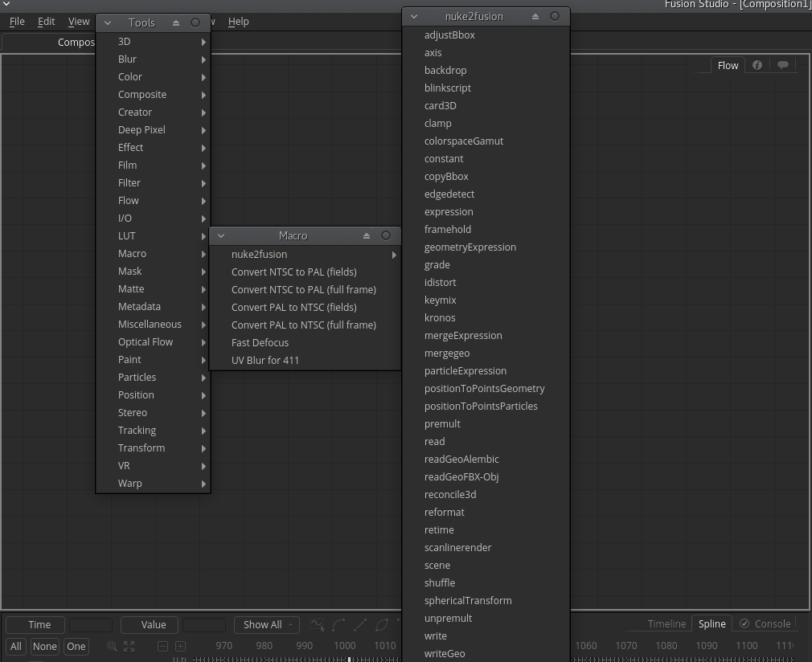The image size is (812, 662).
Task: Open the Warp tools category
Action: click(154, 484)
